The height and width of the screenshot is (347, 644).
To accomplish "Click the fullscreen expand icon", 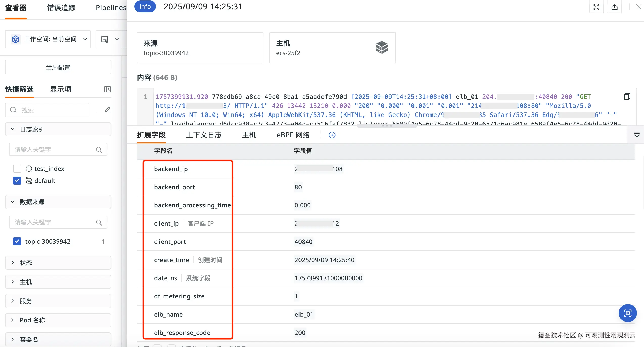I will point(596,7).
